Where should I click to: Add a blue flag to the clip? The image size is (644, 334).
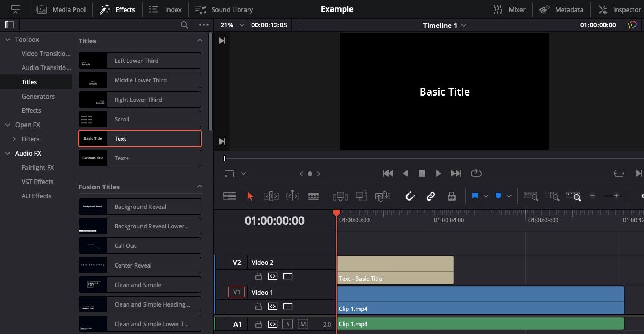click(x=498, y=196)
